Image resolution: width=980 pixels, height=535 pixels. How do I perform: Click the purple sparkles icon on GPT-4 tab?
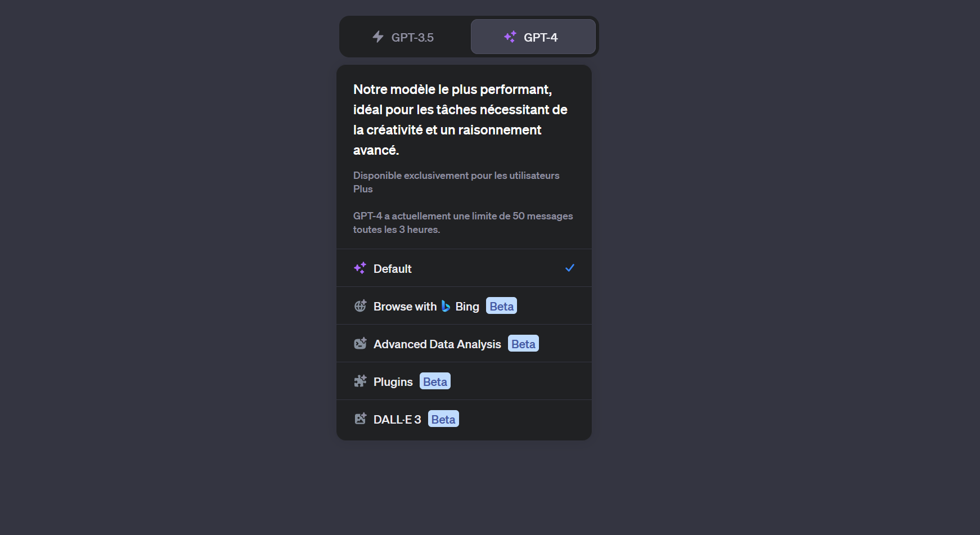point(510,37)
